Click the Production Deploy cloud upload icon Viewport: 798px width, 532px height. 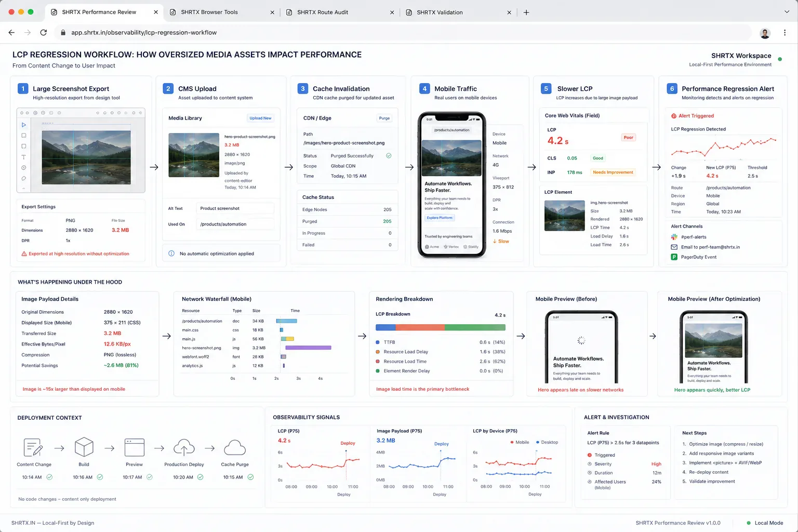click(184, 447)
